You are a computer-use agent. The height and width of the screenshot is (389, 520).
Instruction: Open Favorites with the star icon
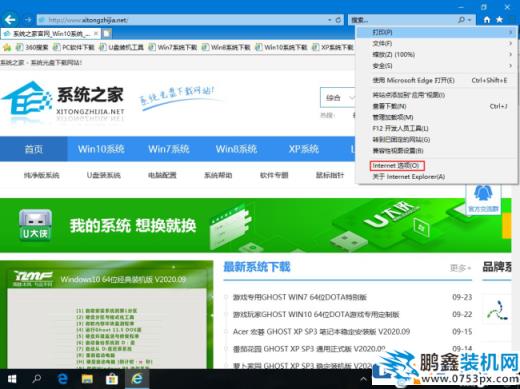(x=499, y=20)
